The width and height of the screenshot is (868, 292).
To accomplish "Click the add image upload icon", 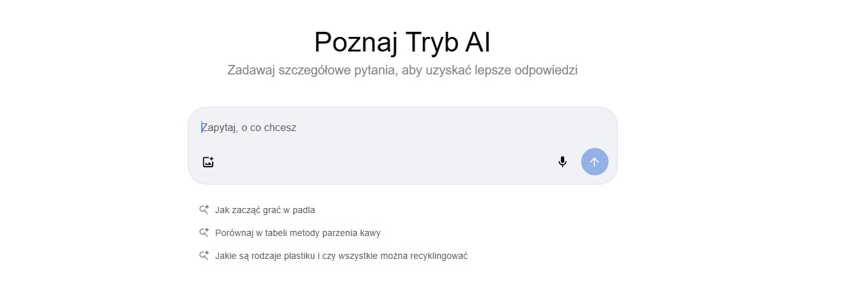I will 208,162.
